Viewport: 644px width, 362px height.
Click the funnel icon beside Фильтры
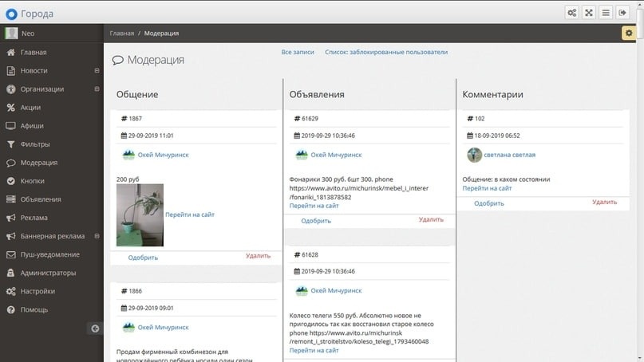tap(10, 144)
